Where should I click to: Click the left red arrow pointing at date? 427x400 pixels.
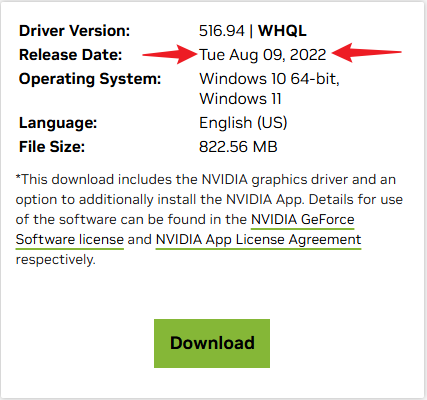point(170,54)
